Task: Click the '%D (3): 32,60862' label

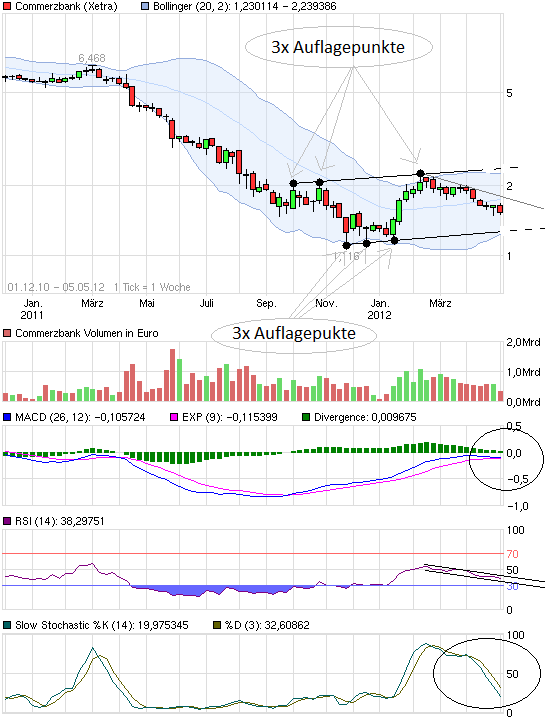Action: (267, 625)
